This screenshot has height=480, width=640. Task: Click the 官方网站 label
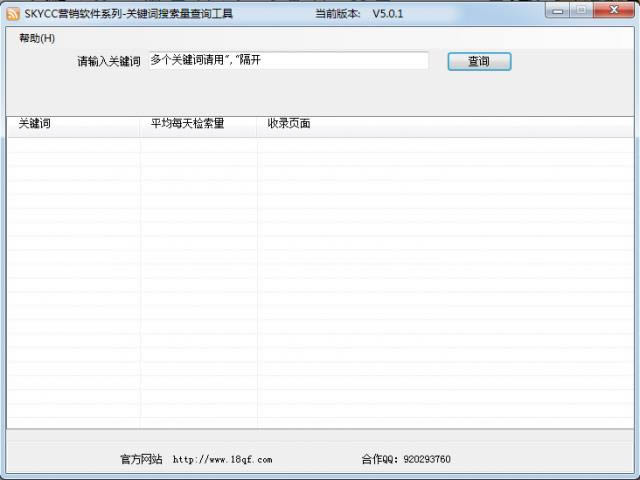[141, 459]
